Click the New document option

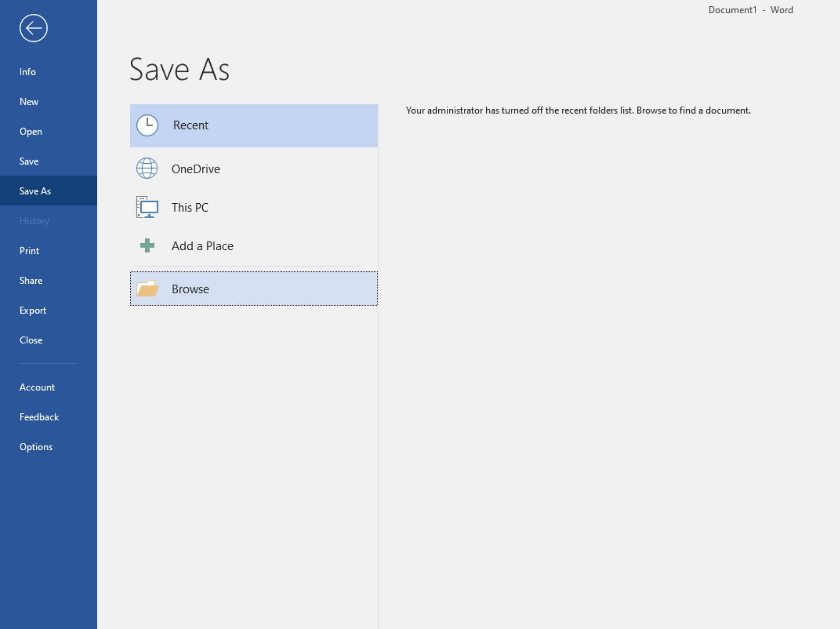28,101
